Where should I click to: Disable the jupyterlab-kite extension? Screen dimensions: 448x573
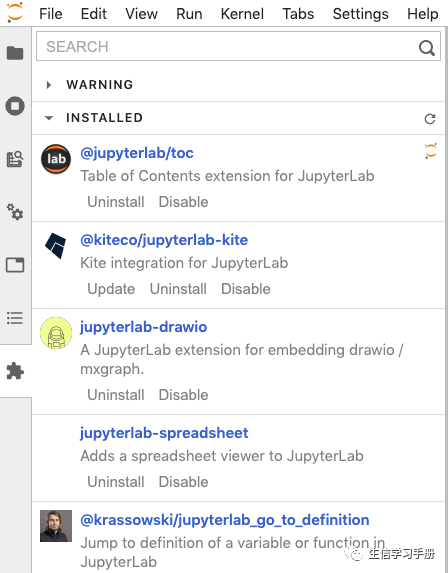point(246,289)
